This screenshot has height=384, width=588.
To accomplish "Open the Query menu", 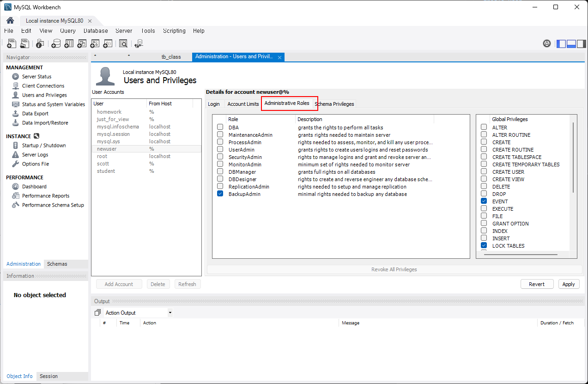I will tap(67, 31).
